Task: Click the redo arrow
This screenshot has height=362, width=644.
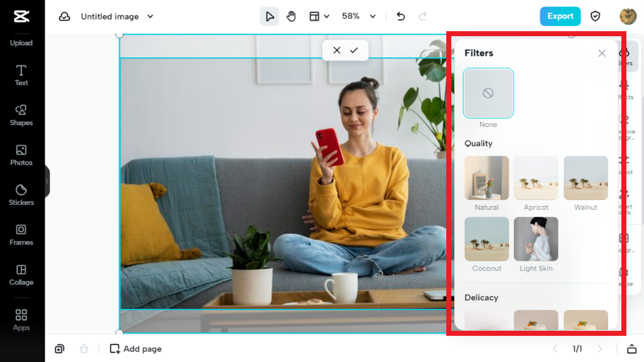Action: click(x=423, y=17)
